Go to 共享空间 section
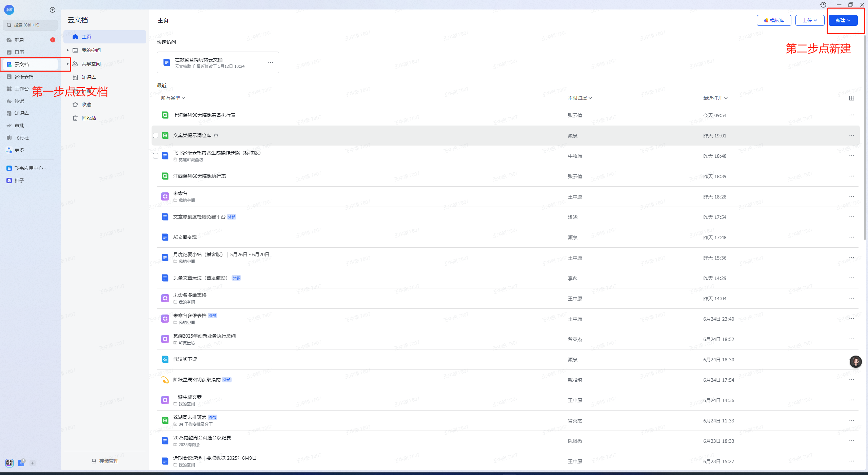 tap(91, 64)
